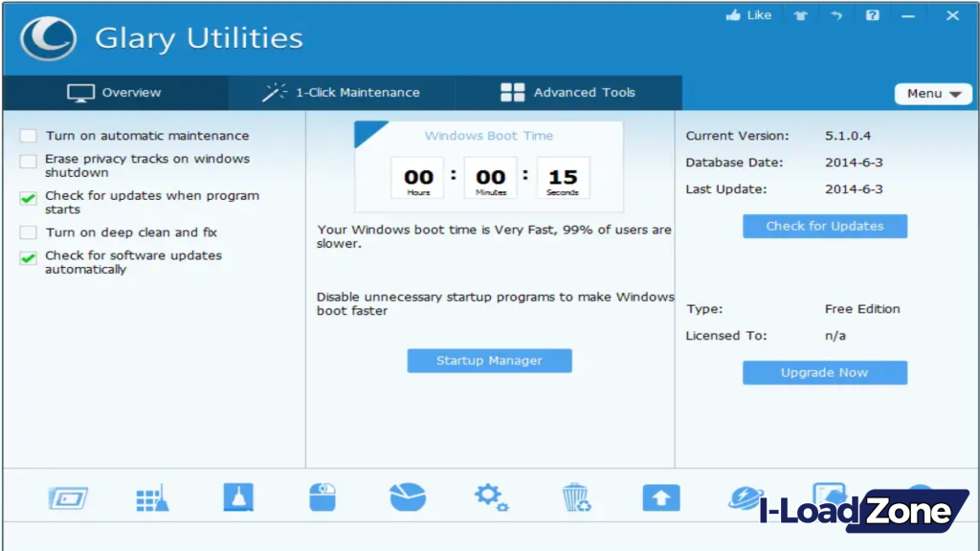Open the disk space analyzer pie chart icon
This screenshot has height=551, width=980.
(x=407, y=496)
